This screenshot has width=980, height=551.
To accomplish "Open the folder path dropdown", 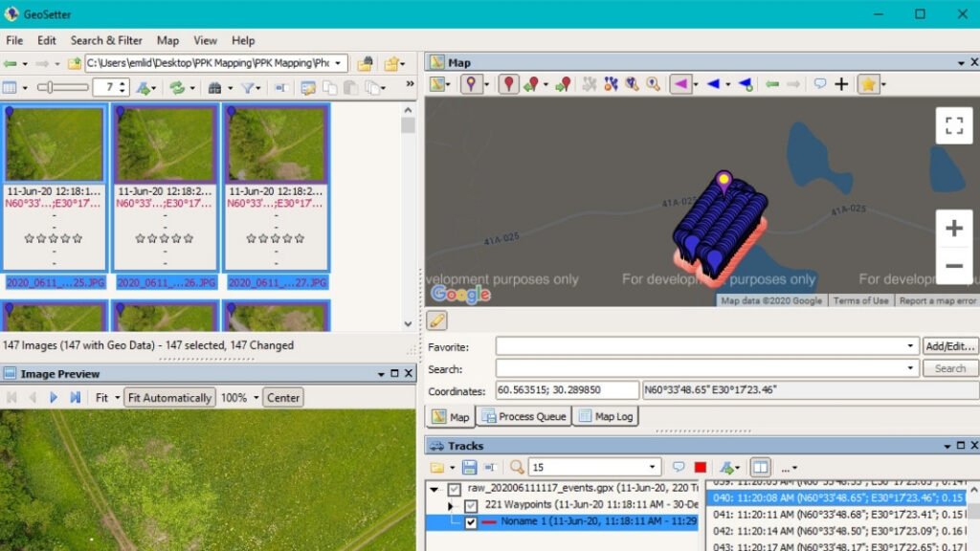I will pos(340,63).
